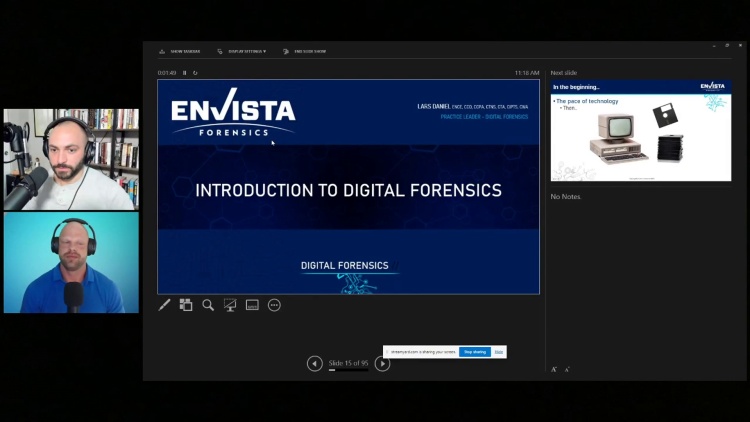Click the Hide link in sharing bar
Viewport: 750px width, 422px height.
[x=499, y=352]
